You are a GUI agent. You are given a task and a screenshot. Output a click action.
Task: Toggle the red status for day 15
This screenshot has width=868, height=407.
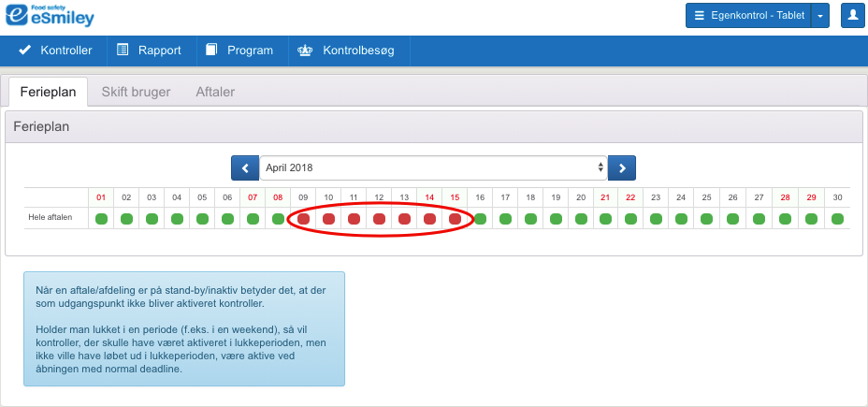[455, 219]
